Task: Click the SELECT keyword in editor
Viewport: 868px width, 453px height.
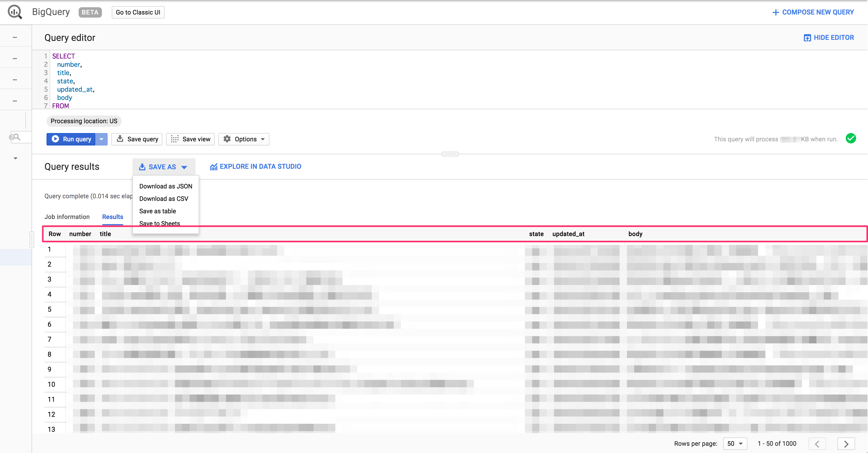Action: (x=64, y=56)
